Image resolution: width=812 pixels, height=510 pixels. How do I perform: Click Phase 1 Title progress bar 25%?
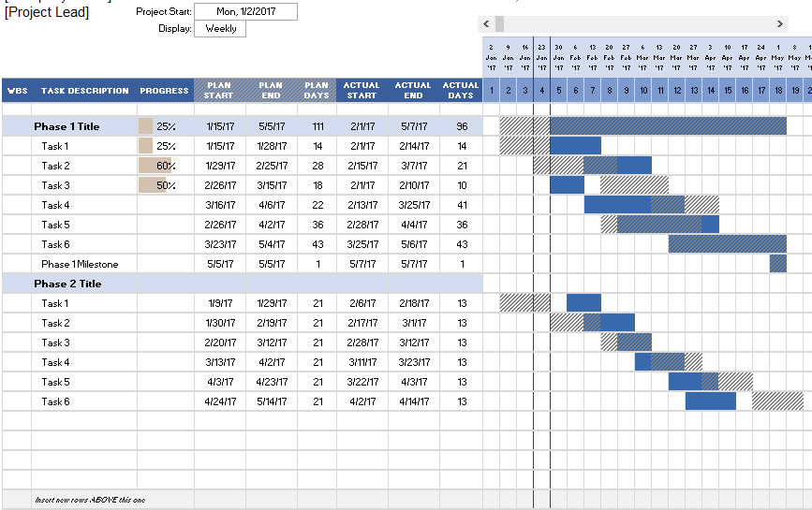145,126
